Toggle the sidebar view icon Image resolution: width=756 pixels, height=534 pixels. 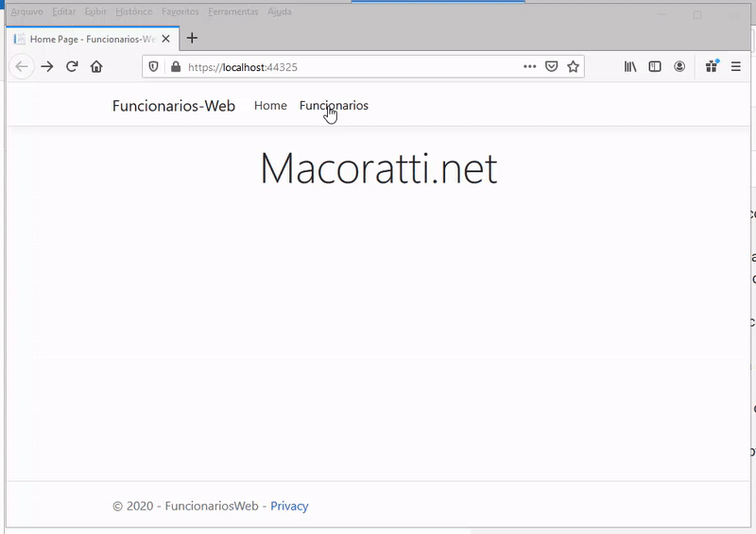coord(655,66)
